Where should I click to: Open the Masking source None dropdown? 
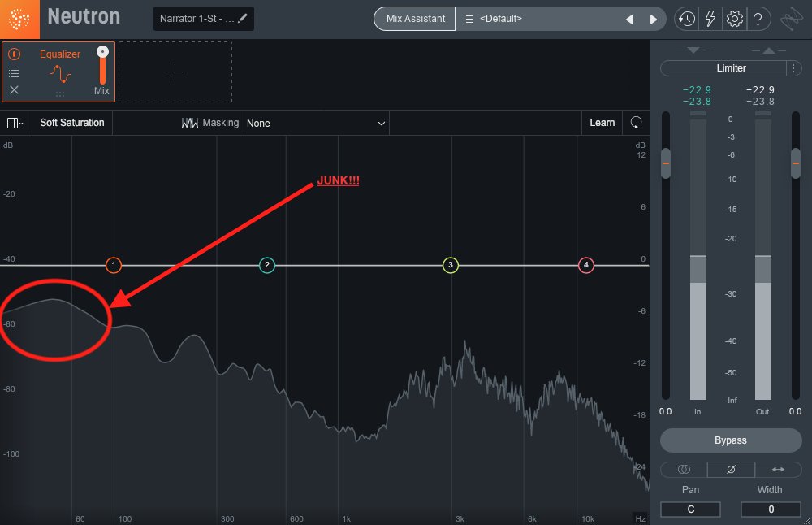tap(316, 124)
